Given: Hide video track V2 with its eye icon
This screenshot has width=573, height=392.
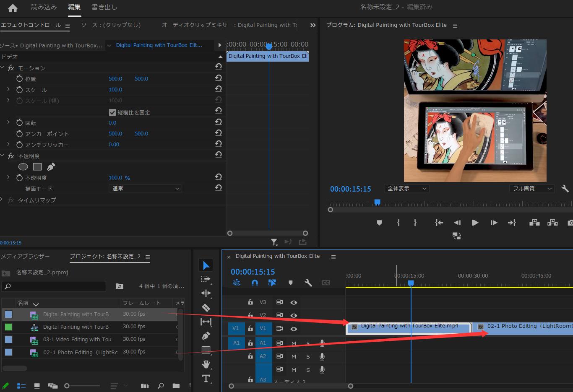Looking at the screenshot, I should (294, 315).
